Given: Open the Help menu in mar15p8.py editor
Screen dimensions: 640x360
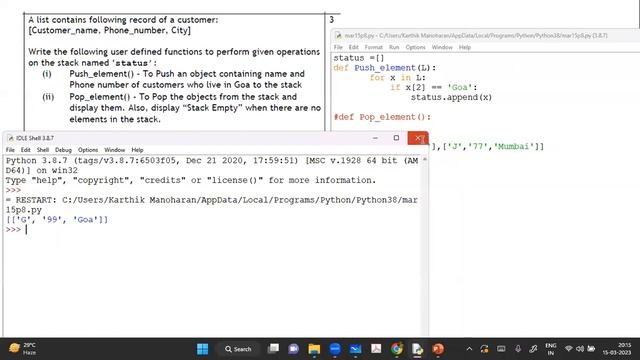Looking at the screenshot, I should (465, 47).
